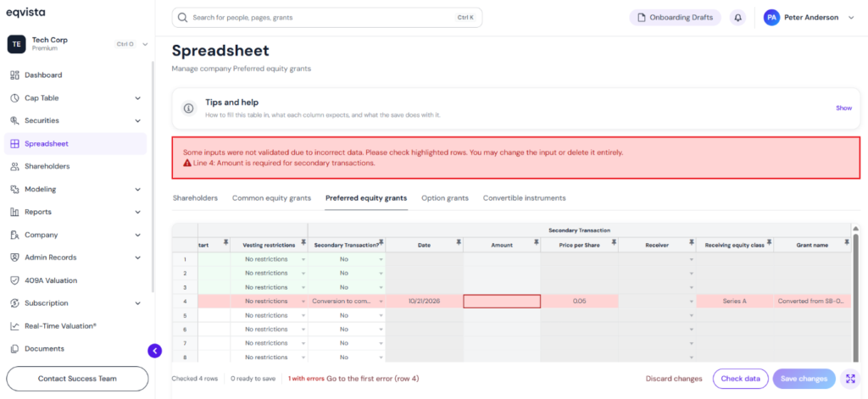This screenshot has height=399, width=868.
Task: Expand the Subscription menu chevron
Action: (x=138, y=303)
